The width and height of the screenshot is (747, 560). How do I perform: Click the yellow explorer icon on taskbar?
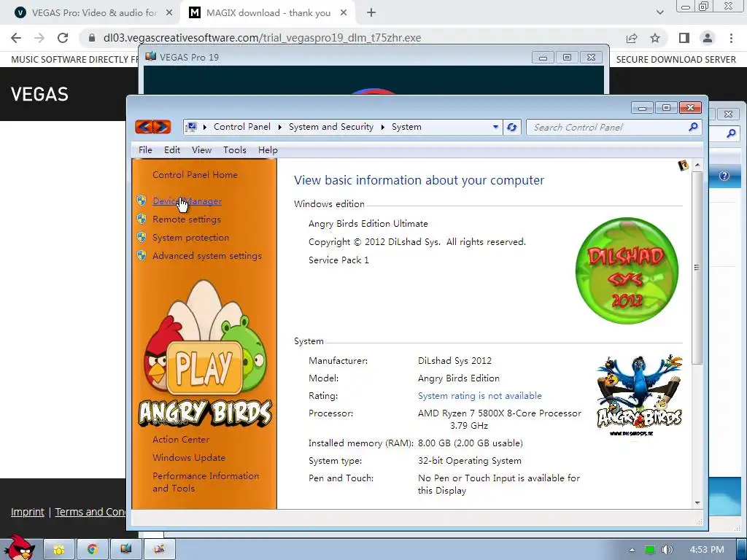coord(59,549)
